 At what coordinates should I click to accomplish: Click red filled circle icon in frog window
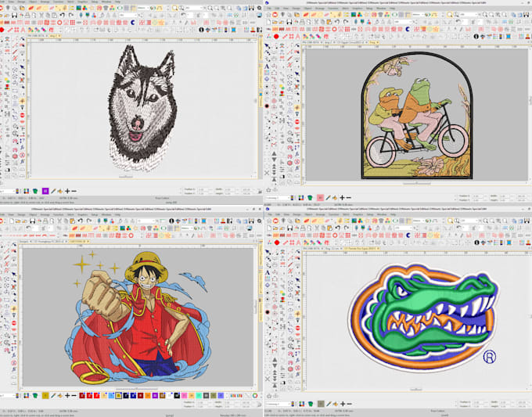[x=276, y=36]
